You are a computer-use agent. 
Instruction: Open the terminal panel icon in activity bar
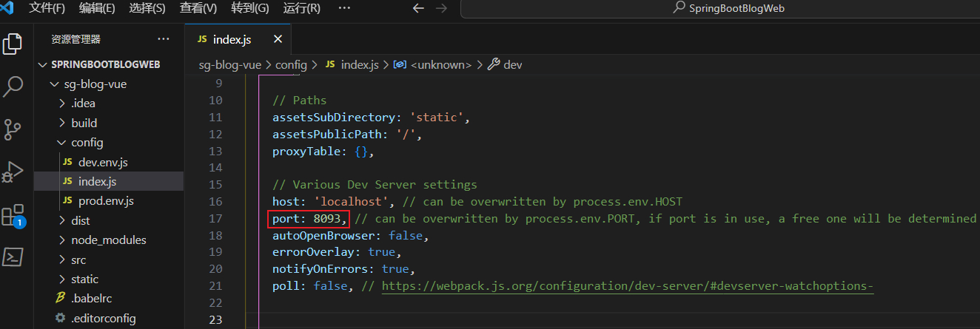click(13, 257)
